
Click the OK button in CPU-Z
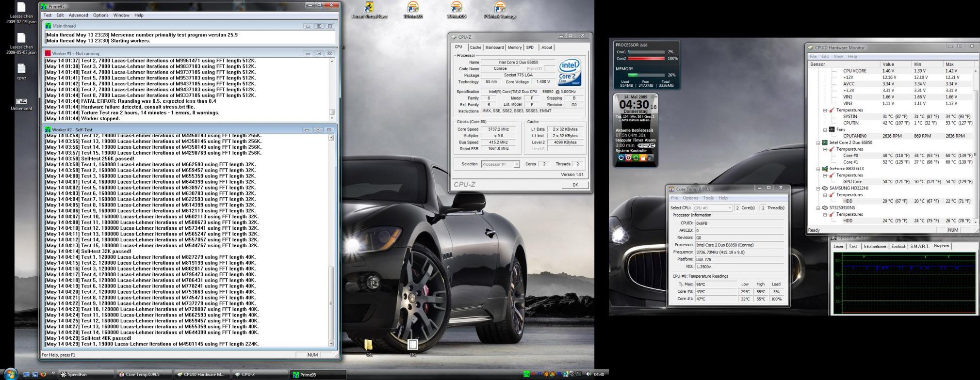575,185
